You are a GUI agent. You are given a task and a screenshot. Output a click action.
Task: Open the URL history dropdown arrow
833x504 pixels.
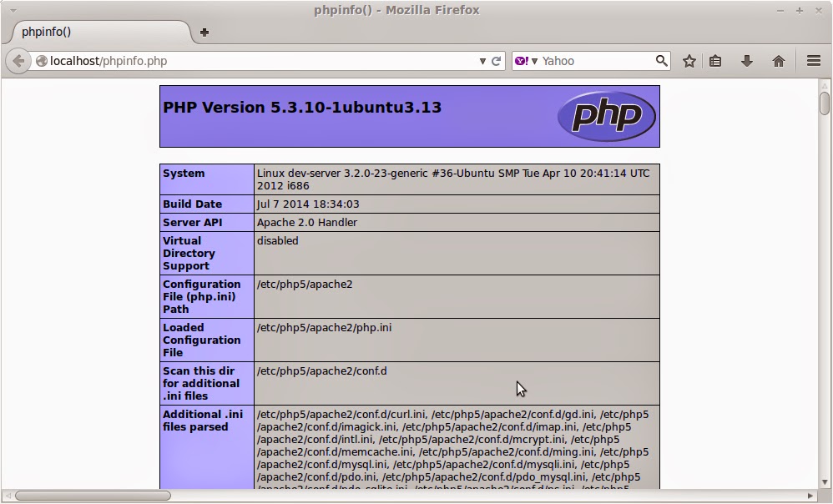[x=482, y=61]
